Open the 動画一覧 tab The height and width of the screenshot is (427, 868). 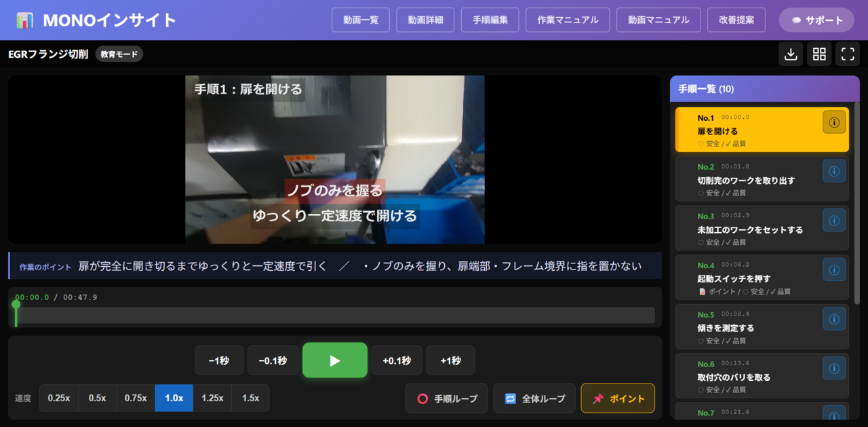[361, 20]
